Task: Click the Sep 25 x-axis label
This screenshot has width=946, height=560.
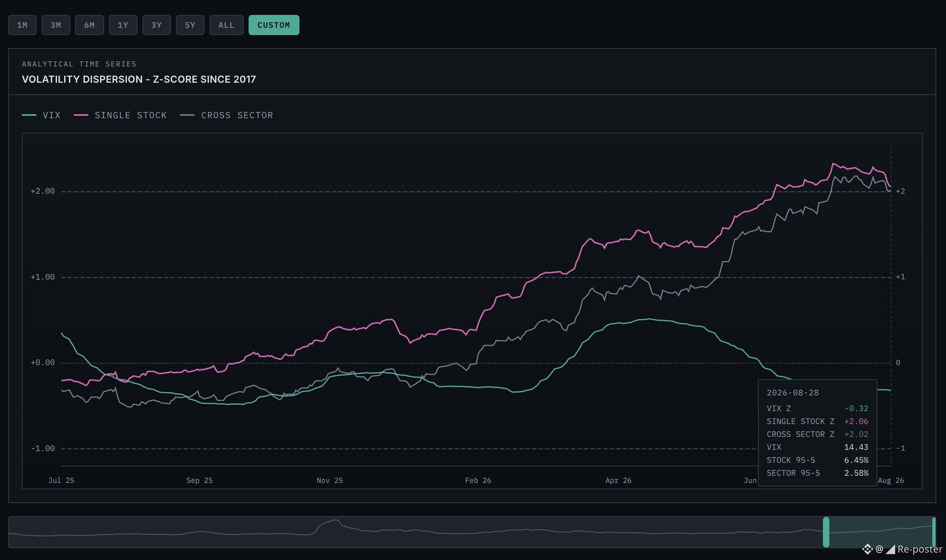Action: click(x=199, y=481)
